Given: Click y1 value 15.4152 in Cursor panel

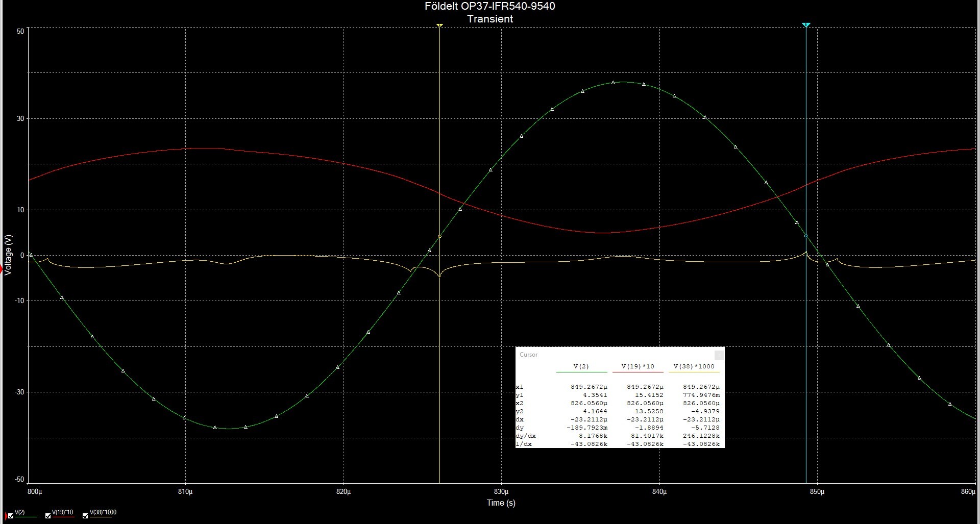Looking at the screenshot, I should point(650,395).
